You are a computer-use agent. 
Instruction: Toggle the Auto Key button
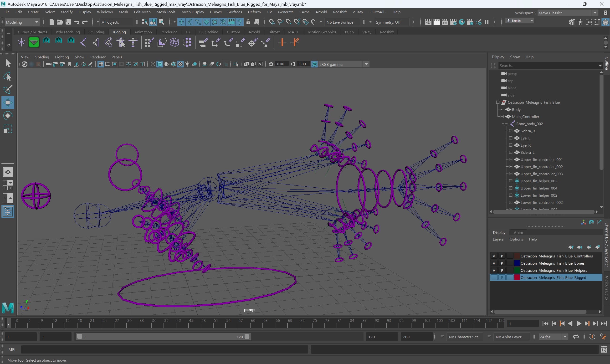pos(592,337)
